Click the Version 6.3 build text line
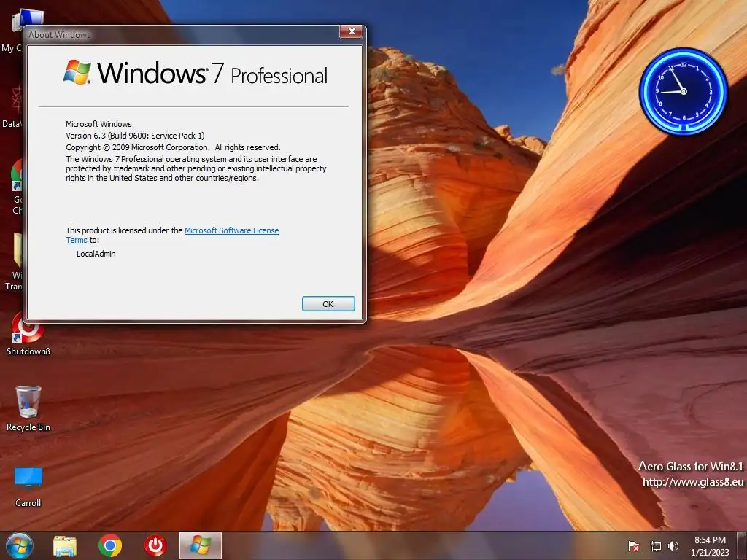 [135, 135]
